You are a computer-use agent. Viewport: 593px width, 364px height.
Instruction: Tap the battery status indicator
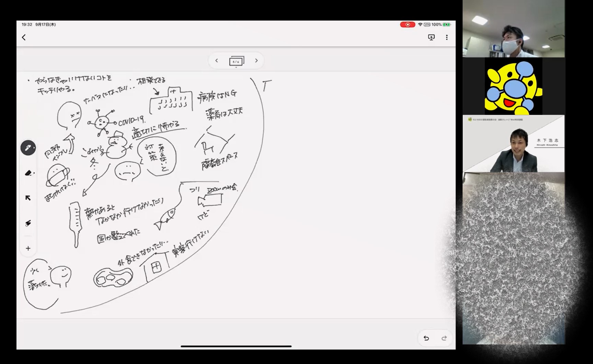(446, 25)
